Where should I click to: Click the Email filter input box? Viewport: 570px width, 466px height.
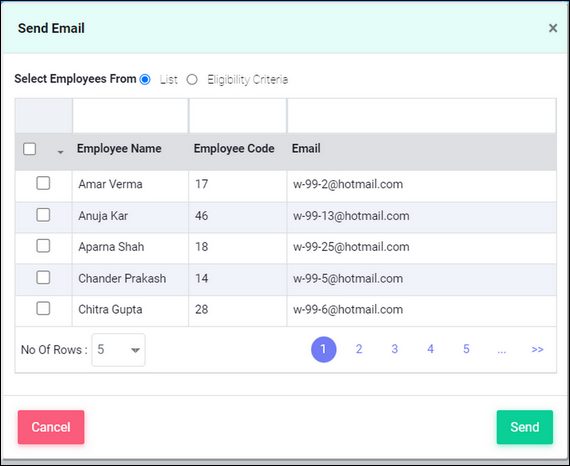tap(422, 116)
